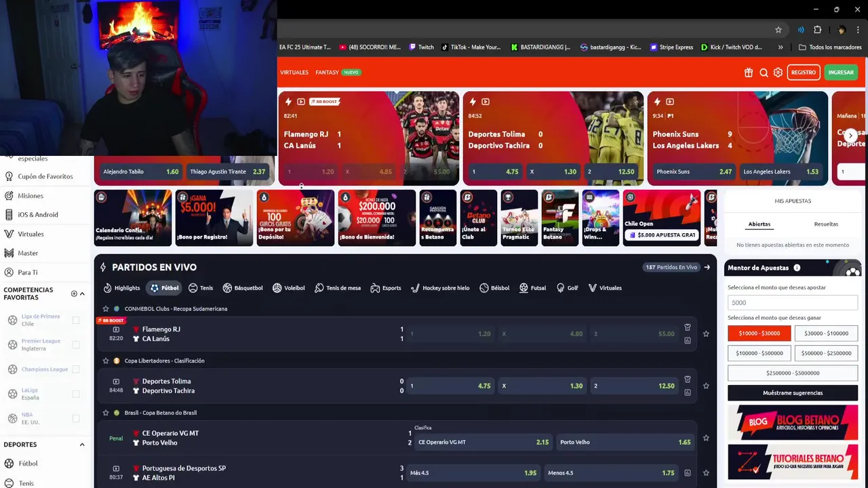Open stats icon for Portuguesa de Desportos row
This screenshot has height=488, width=868.
coord(688,473)
